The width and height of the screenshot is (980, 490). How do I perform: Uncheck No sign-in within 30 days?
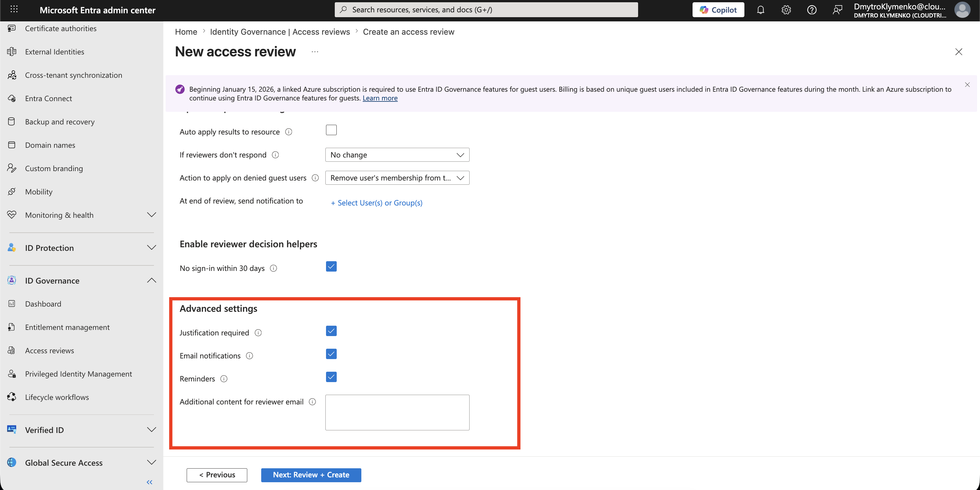(x=331, y=266)
